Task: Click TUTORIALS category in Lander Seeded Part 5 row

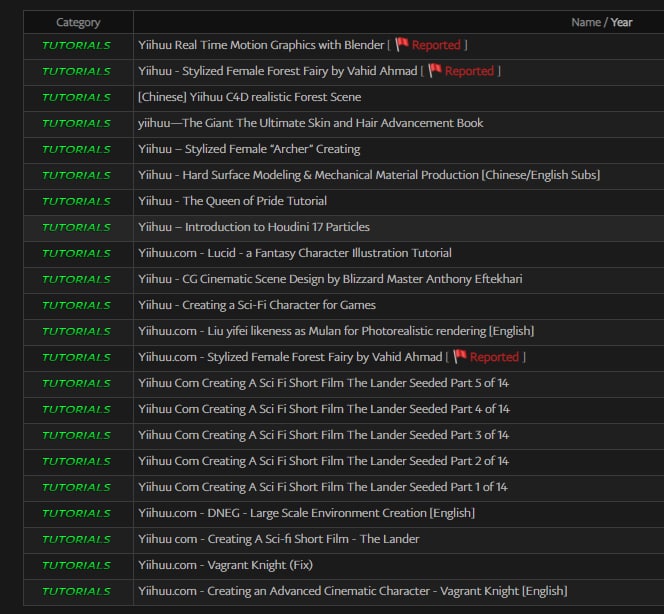Action: coord(77,384)
